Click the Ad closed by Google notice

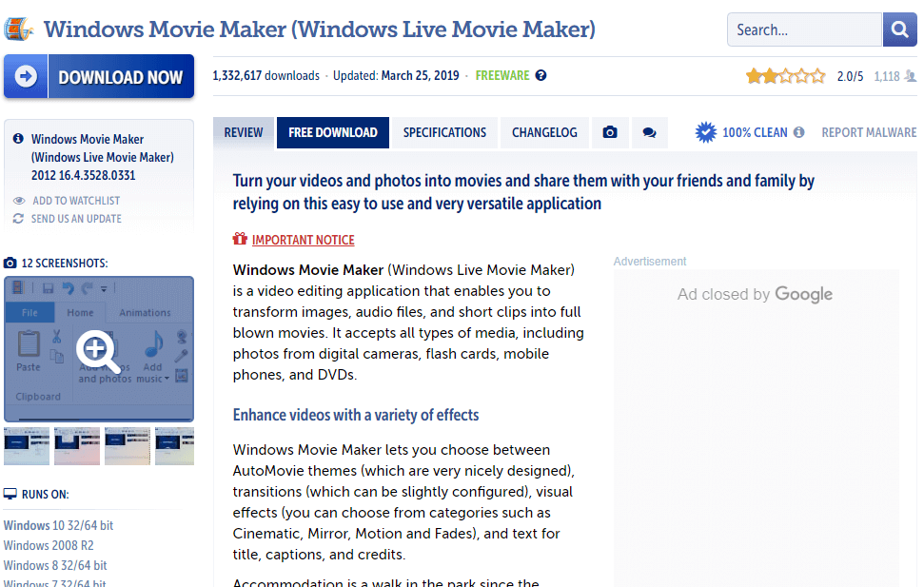[755, 294]
